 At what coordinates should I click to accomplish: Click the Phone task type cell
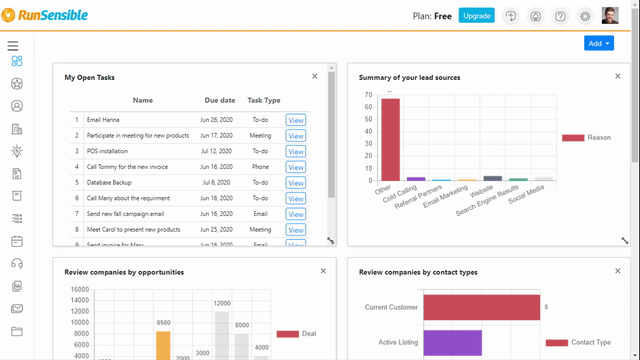click(x=260, y=167)
